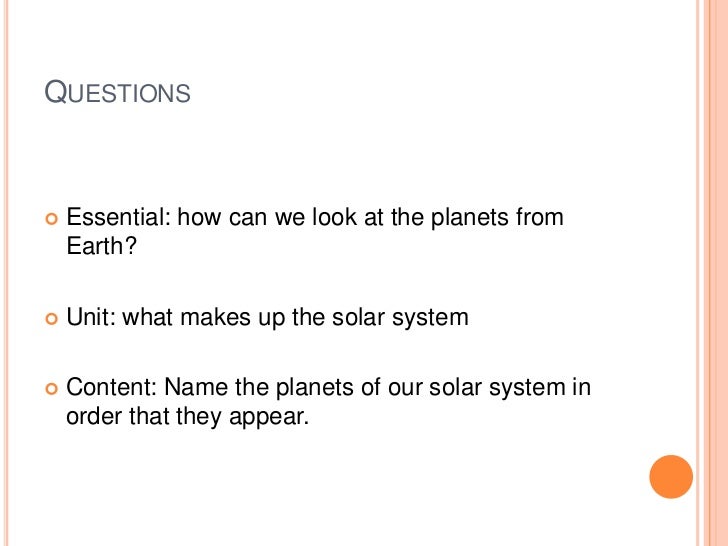
Task: Click the orange bullet beside Essential
Action: coord(52,219)
